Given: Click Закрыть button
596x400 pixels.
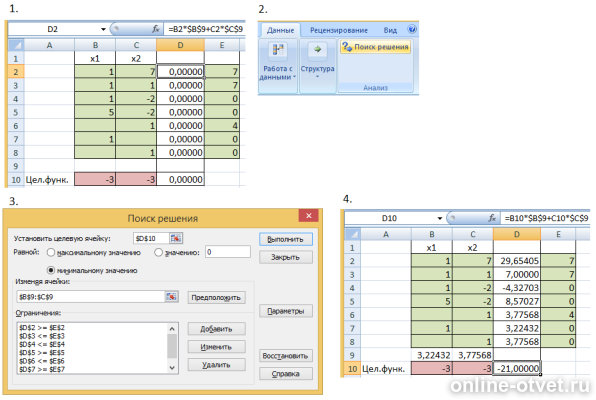Looking at the screenshot, I should click(x=285, y=257).
